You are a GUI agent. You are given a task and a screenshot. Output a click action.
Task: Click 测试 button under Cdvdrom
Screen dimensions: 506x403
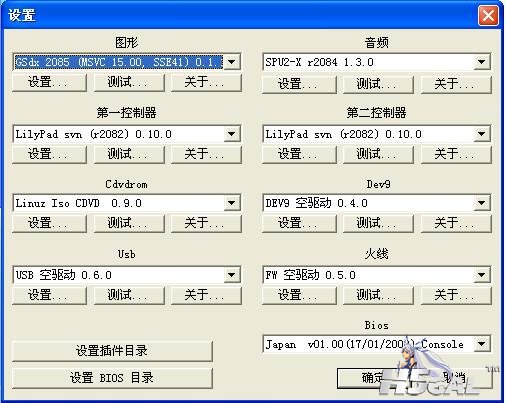(x=129, y=223)
